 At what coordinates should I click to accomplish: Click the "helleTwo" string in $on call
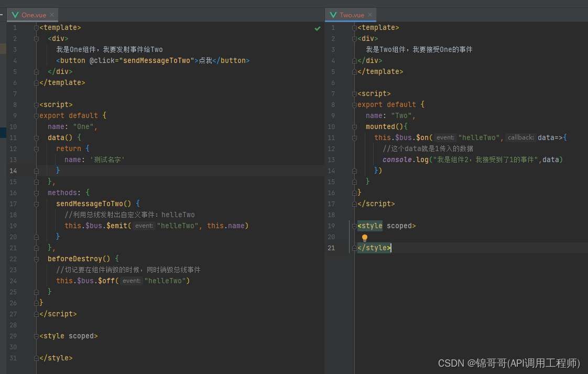pyautogui.click(x=479, y=137)
